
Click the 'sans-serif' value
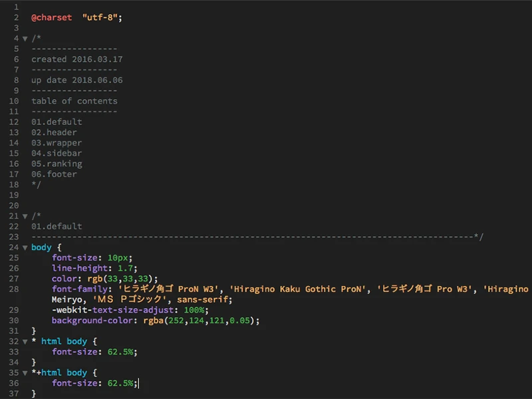pyautogui.click(x=202, y=300)
